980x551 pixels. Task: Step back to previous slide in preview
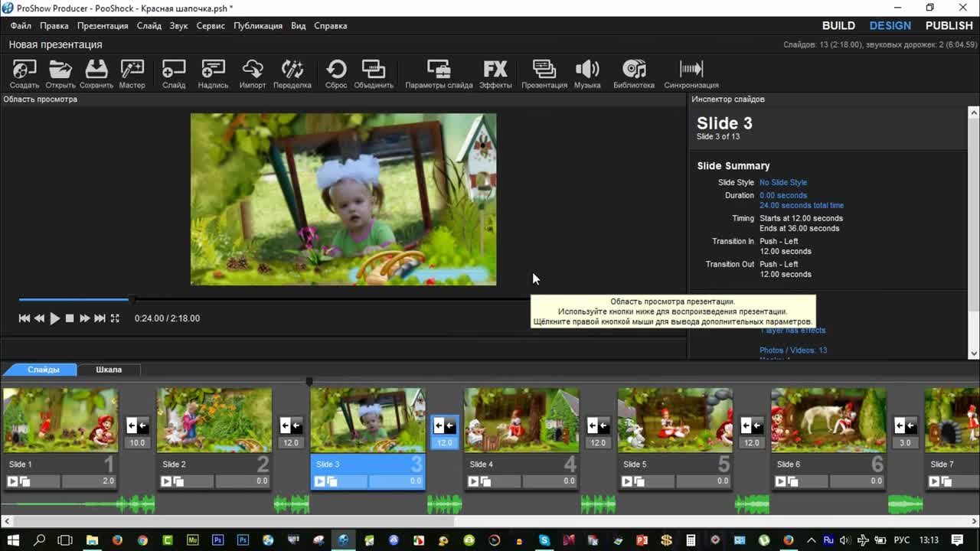pyautogui.click(x=39, y=318)
